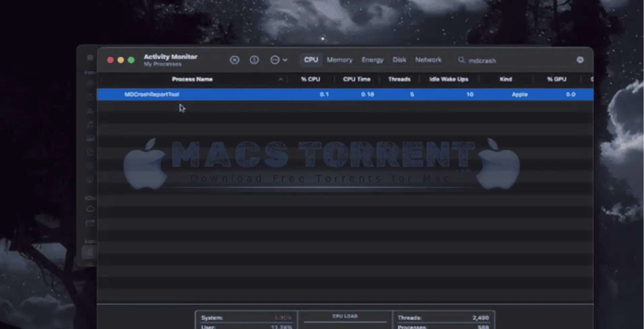The width and height of the screenshot is (644, 329).
Task: Open the more actions ellipsis dropdown
Action: coord(279,60)
